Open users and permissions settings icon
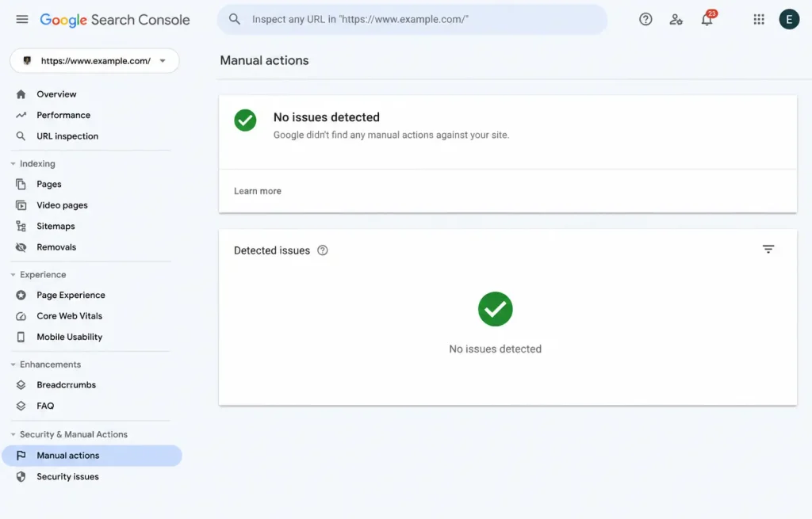Viewport: 812px width, 519px height. tap(676, 19)
